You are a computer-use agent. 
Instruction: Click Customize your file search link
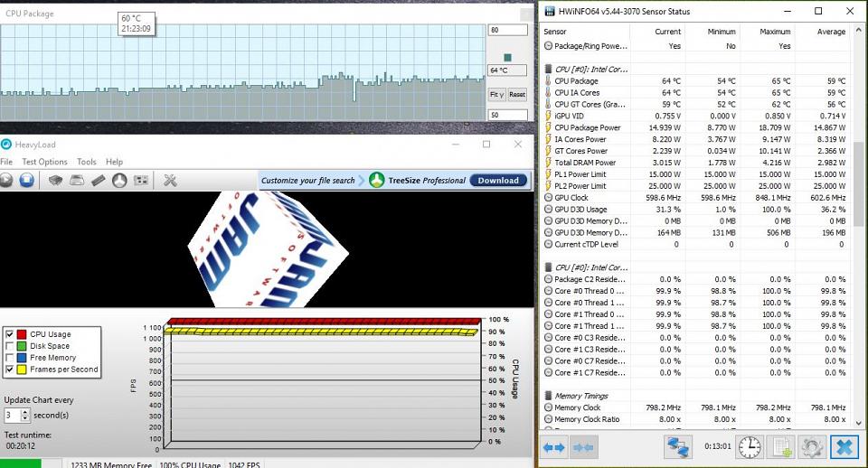point(307,181)
